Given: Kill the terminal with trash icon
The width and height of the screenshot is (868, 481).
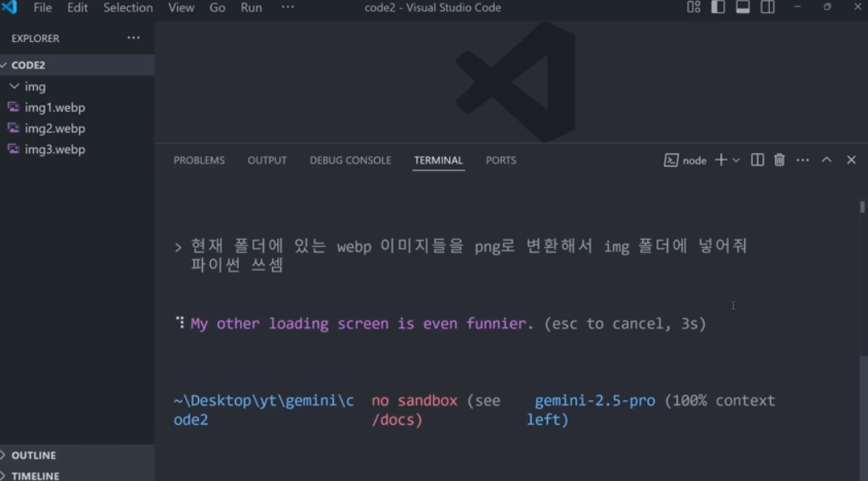Looking at the screenshot, I should (780, 160).
